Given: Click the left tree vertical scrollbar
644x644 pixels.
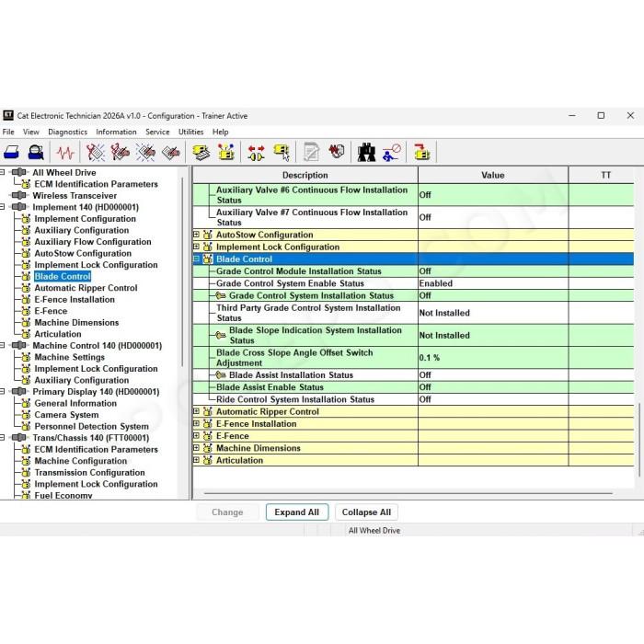Looking at the screenshot, I should (x=182, y=271).
